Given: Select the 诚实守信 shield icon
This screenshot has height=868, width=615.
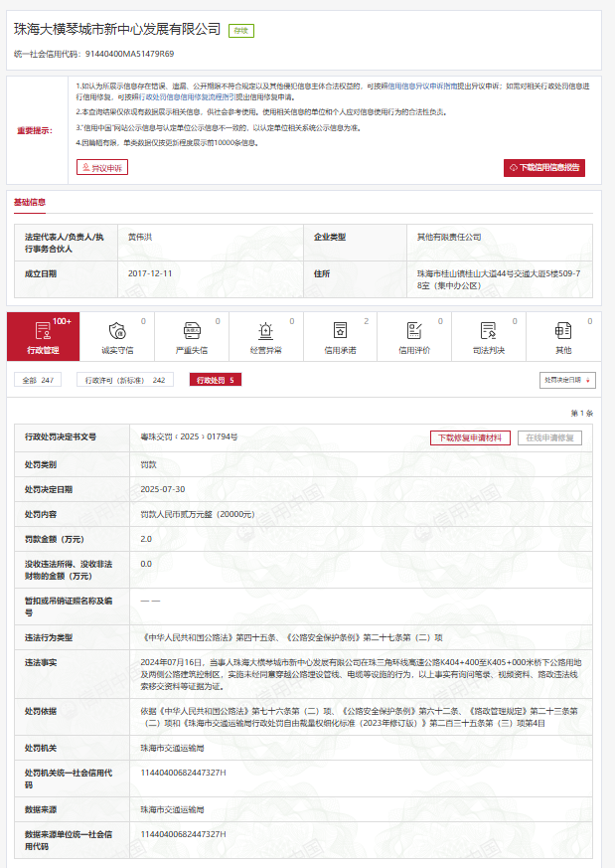Looking at the screenshot, I should tap(117, 330).
